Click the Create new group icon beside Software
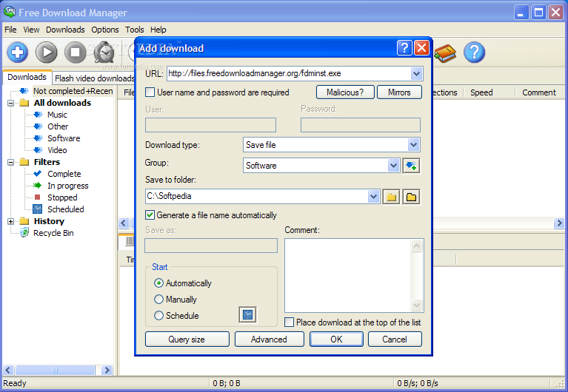The height and width of the screenshot is (392, 568). [411, 166]
